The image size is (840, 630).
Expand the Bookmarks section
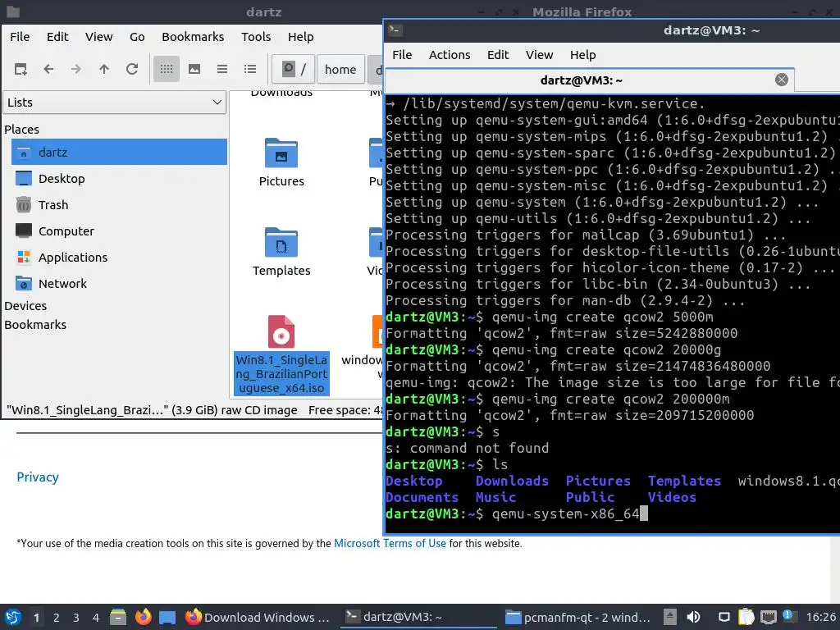click(x=35, y=325)
